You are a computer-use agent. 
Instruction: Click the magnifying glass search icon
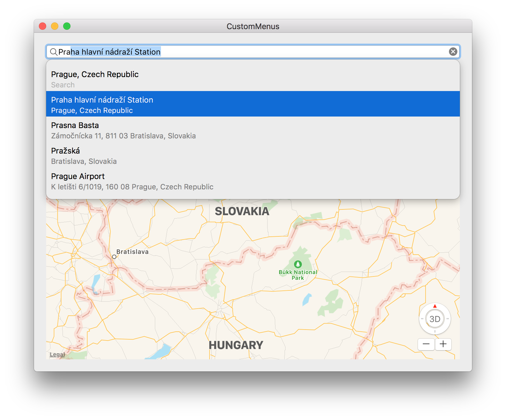pos(53,52)
